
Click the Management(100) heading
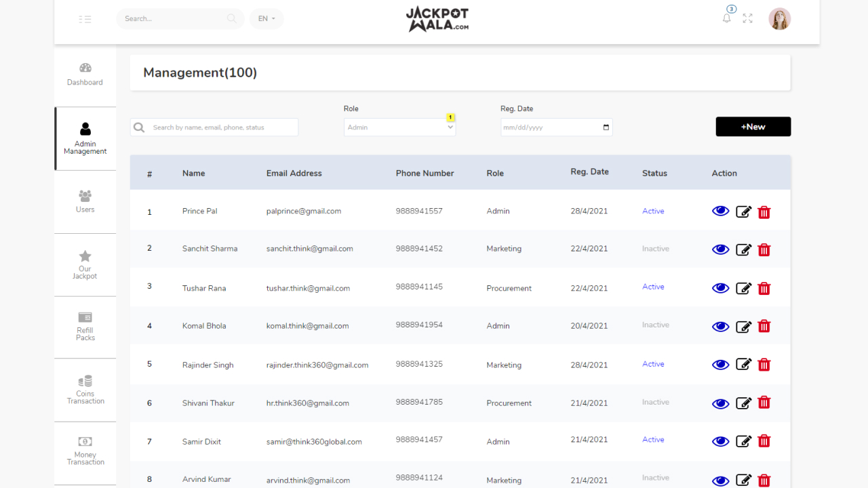[200, 73]
